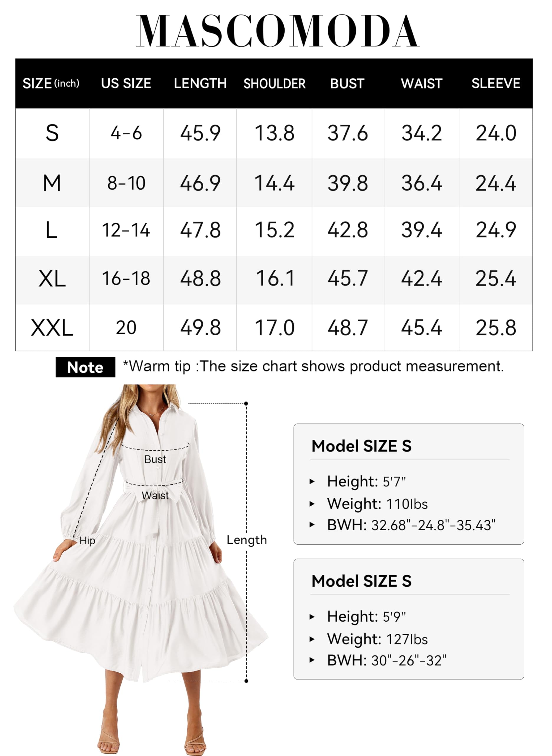Image resolution: width=552 pixels, height=756 pixels.
Task: Click the Hip label near the sleeve
Action: click(x=87, y=541)
